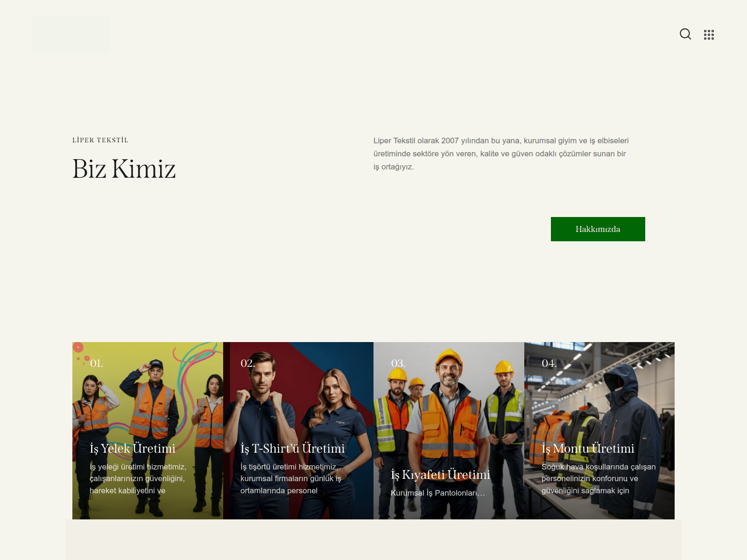The width and height of the screenshot is (747, 560).
Task: Select the card number 01.
Action: pyautogui.click(x=97, y=364)
